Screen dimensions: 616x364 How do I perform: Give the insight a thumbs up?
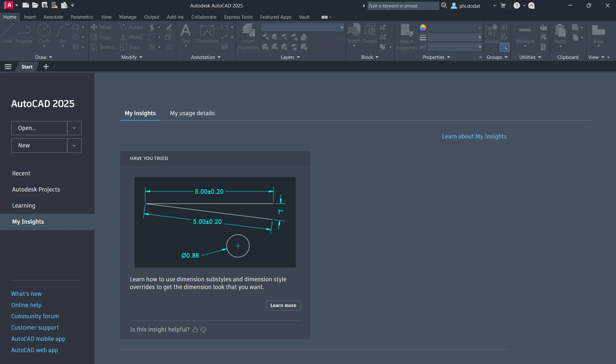point(196,330)
